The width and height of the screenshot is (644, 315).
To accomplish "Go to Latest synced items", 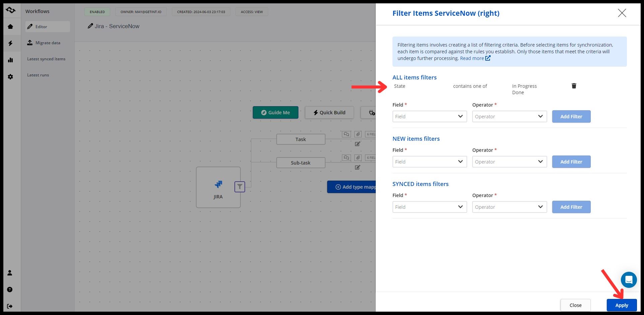I will [x=46, y=59].
